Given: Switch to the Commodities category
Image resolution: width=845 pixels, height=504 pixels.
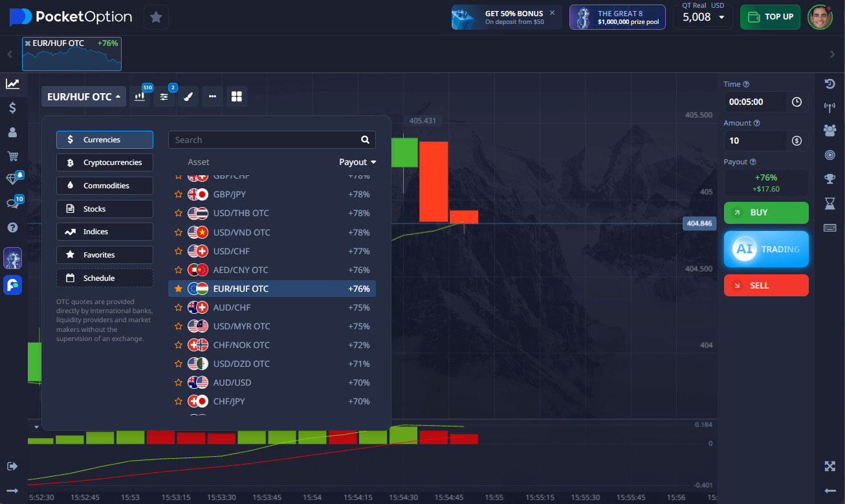Looking at the screenshot, I should pyautogui.click(x=105, y=186).
